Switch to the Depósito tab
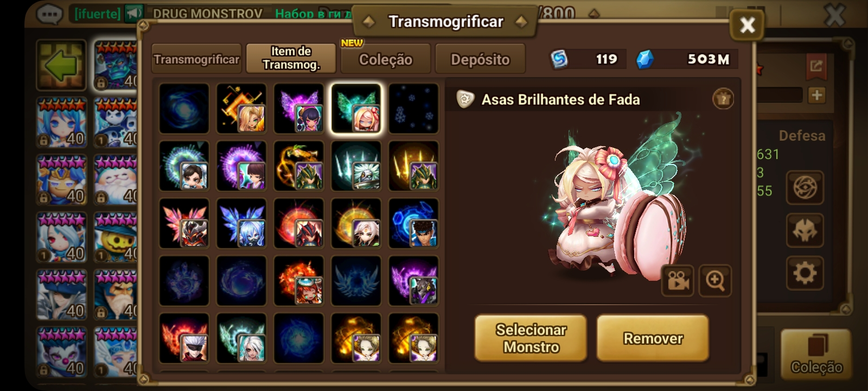The height and width of the screenshot is (391, 868). tap(480, 59)
